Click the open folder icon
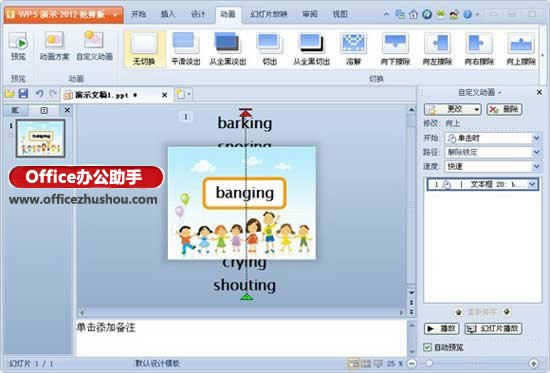Image resolution: width=550 pixels, height=373 pixels. [10, 94]
